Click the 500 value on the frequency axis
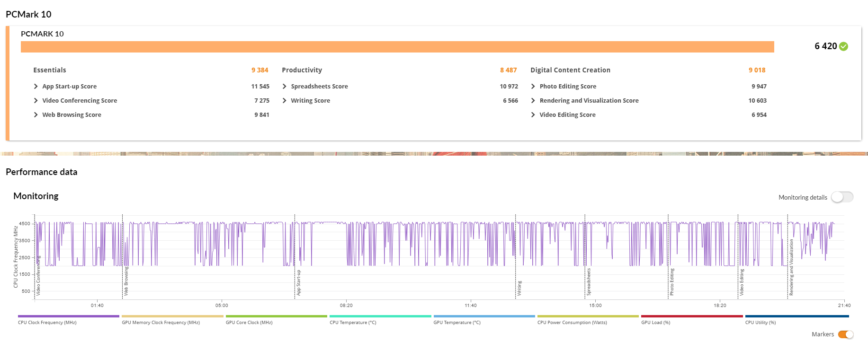The image size is (868, 360). (x=26, y=291)
